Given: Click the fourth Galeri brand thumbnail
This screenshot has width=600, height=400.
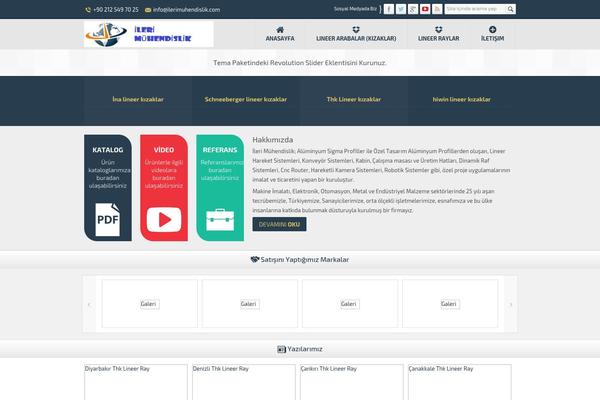Looking at the screenshot, I should coord(450,304).
